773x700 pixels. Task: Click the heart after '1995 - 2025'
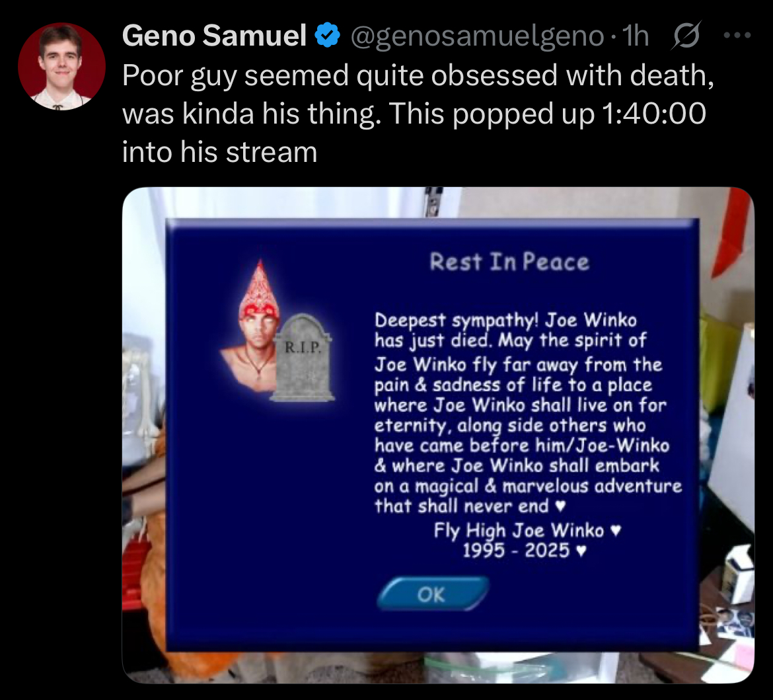[581, 551]
